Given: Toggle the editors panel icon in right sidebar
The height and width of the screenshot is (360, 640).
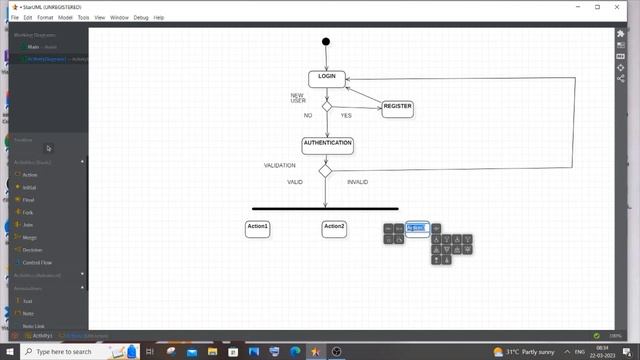Looking at the screenshot, I should point(620,45).
